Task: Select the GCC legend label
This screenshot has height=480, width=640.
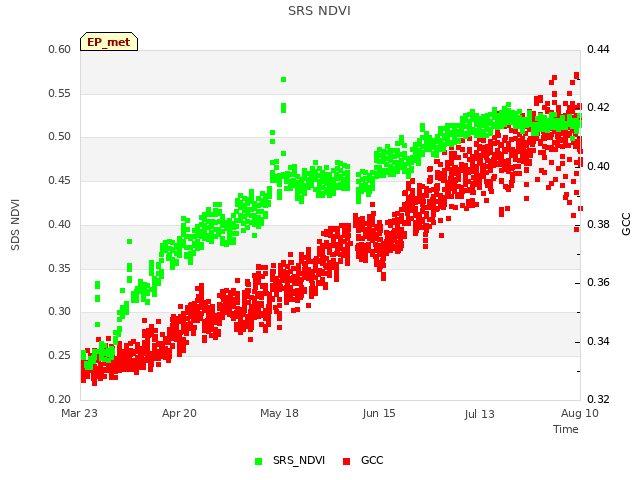Action: point(372,460)
